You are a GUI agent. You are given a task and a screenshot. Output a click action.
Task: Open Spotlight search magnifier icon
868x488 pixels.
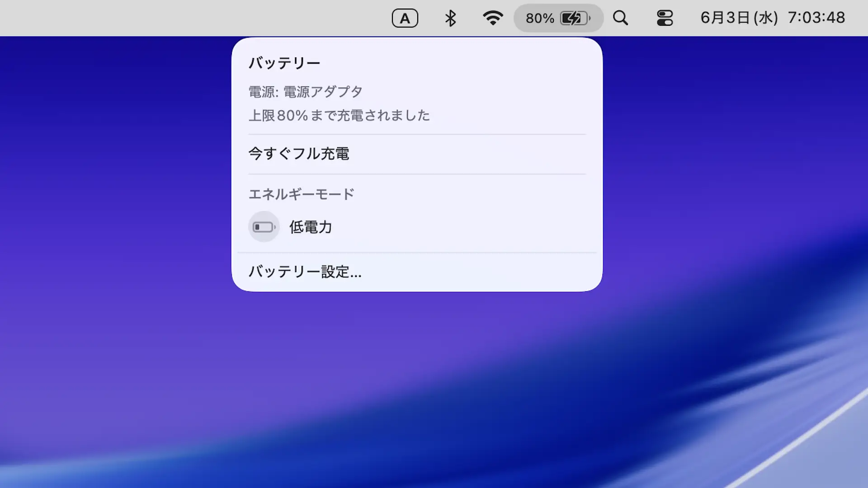coord(620,18)
